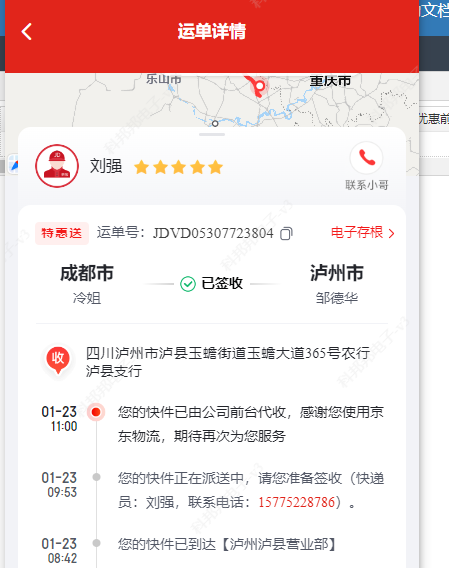Viewport: 449px width, 568px height.
Task: Expand 电子存根 via right chevron
Action: pyautogui.click(x=391, y=233)
